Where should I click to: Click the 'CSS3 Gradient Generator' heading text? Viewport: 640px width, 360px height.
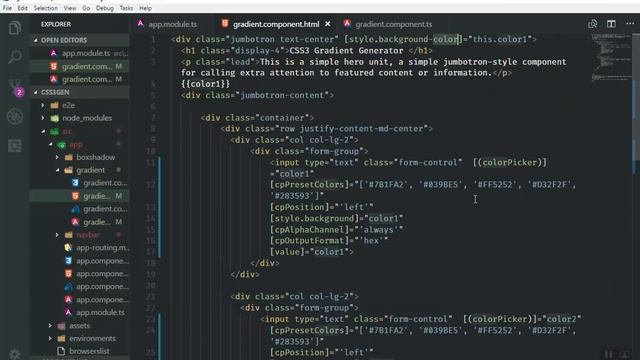(x=347, y=51)
